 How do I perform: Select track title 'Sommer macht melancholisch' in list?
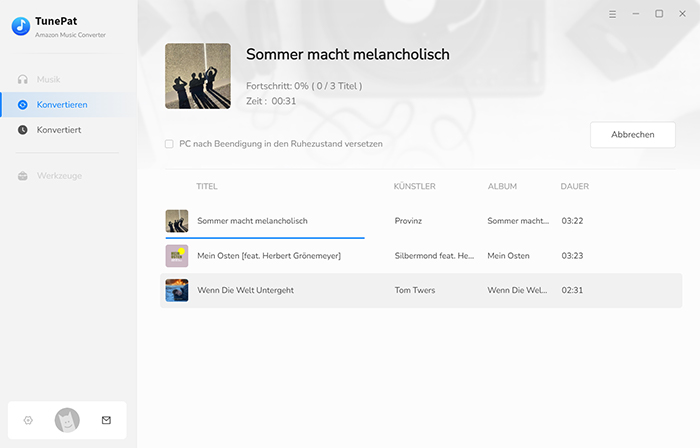point(252,221)
